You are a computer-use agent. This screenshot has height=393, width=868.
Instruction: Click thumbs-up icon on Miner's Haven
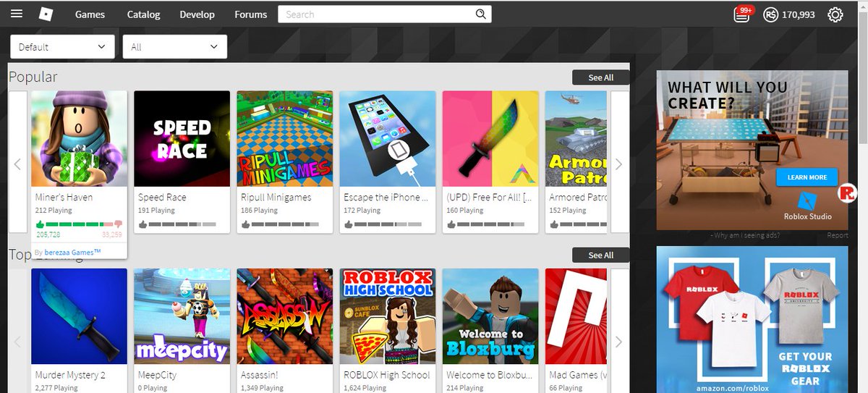click(x=40, y=224)
